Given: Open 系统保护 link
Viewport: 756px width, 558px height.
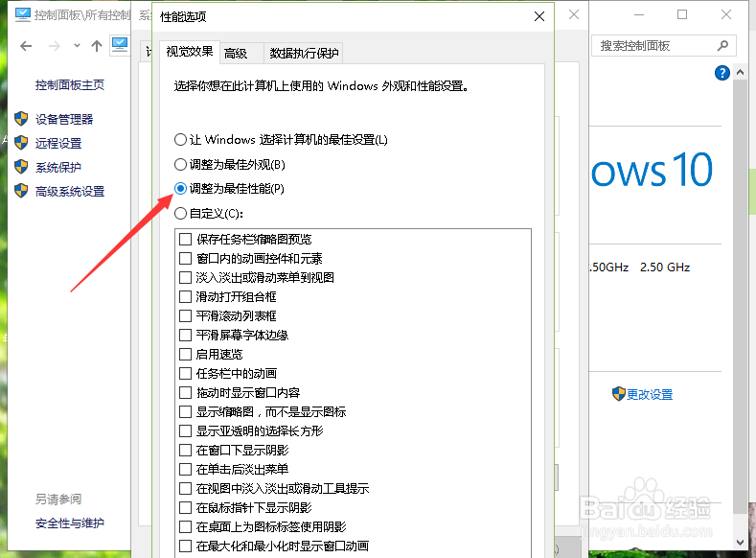Looking at the screenshot, I should (58, 168).
